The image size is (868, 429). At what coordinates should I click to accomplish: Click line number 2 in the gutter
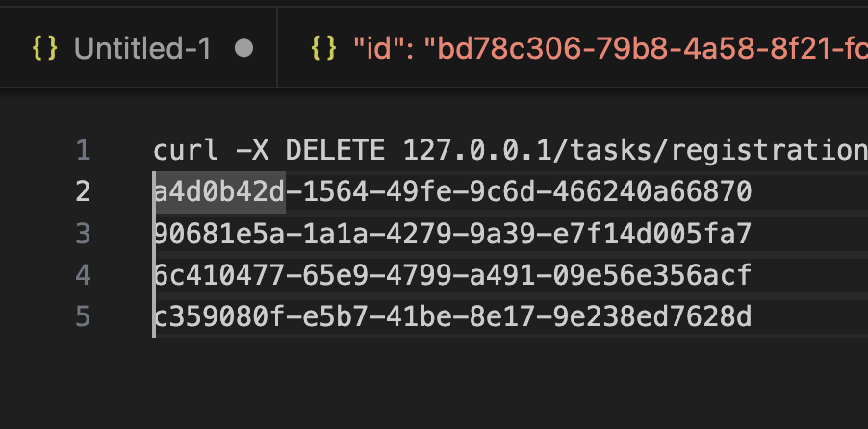pos(83,192)
